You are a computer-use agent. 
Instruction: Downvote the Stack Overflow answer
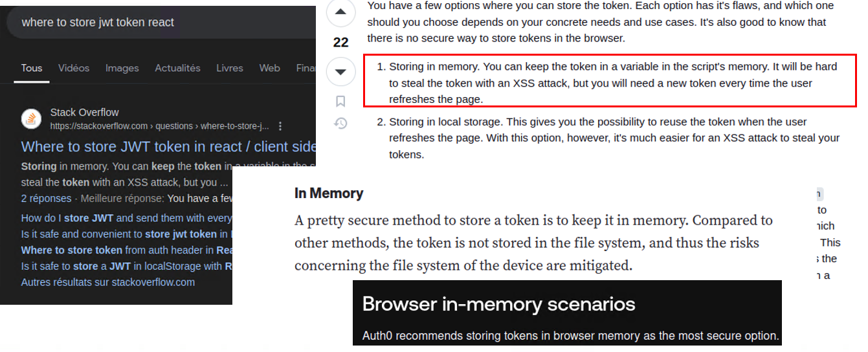tap(340, 71)
